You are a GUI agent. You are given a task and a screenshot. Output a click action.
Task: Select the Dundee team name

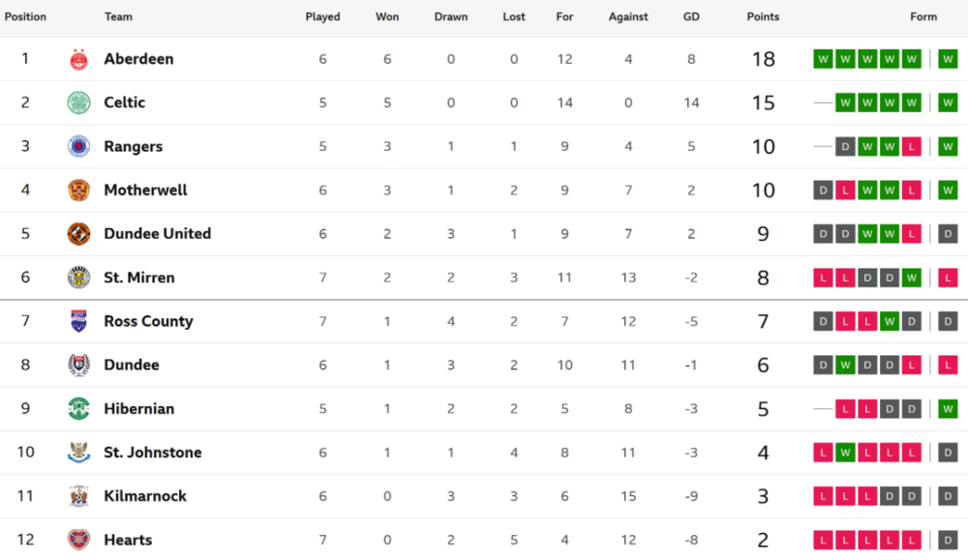click(x=132, y=365)
